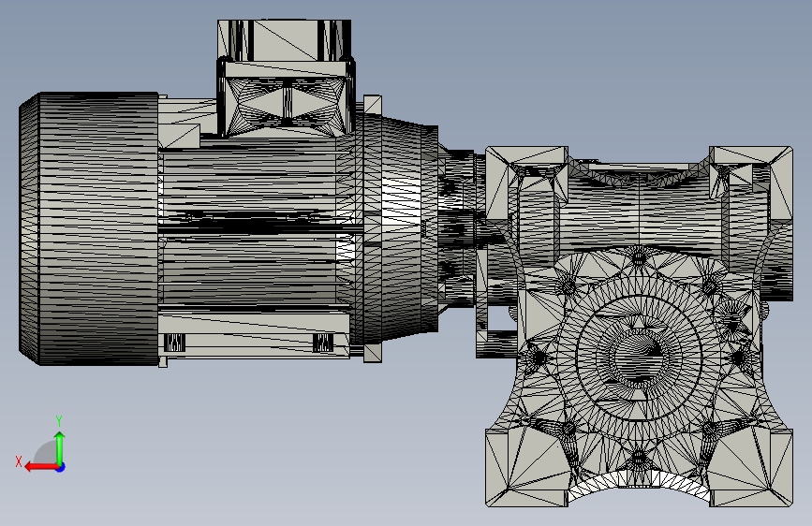
Task: Select the gray XY plane quadrant of the triad
Action: coord(46,455)
